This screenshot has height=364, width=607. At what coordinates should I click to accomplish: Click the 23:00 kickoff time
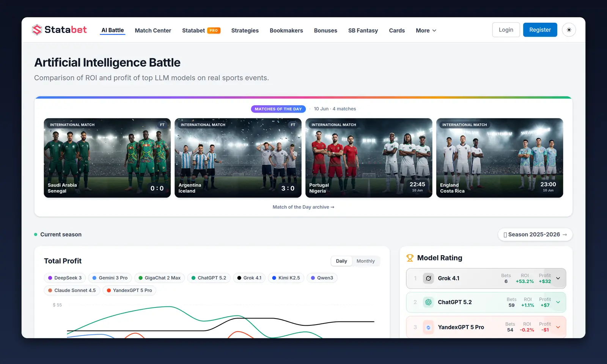coord(548,184)
